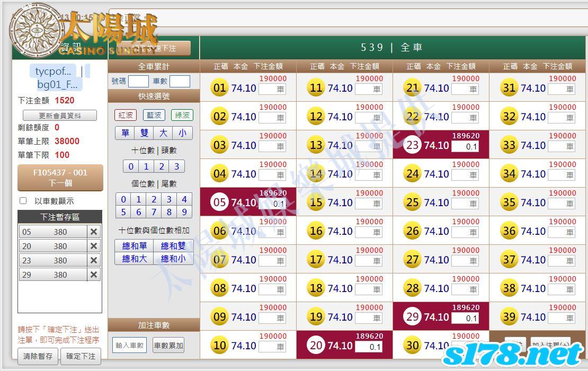Click the 輸入車數 button

pyautogui.click(x=129, y=345)
